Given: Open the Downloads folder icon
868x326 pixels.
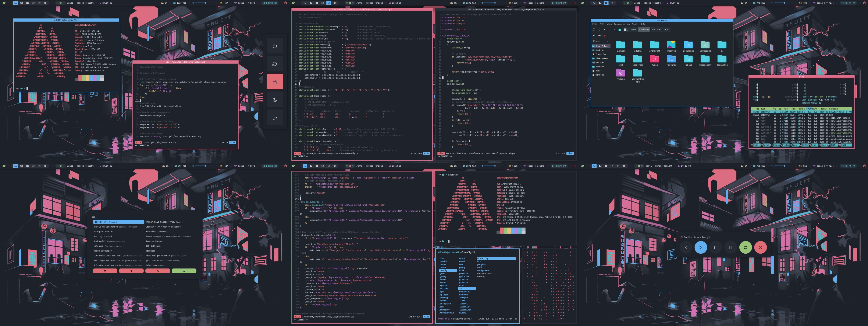Looking at the screenshot, I should click(705, 45).
